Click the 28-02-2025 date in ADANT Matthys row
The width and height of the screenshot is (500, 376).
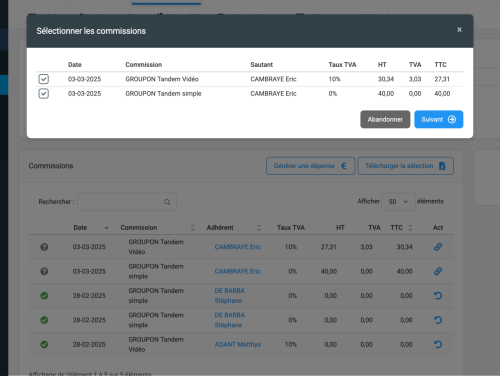click(x=89, y=344)
